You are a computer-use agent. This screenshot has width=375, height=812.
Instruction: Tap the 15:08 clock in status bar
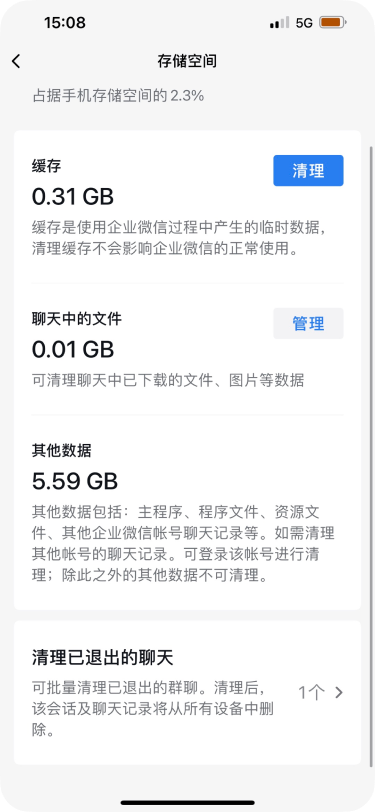(x=65, y=23)
